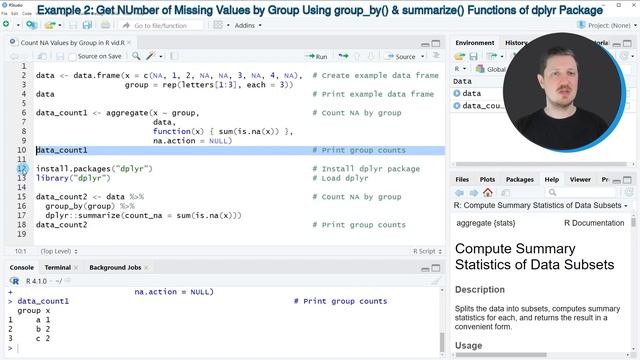The height and width of the screenshot is (360, 640).
Task: Open the Source options dropdown arrow
Action: [x=422, y=57]
